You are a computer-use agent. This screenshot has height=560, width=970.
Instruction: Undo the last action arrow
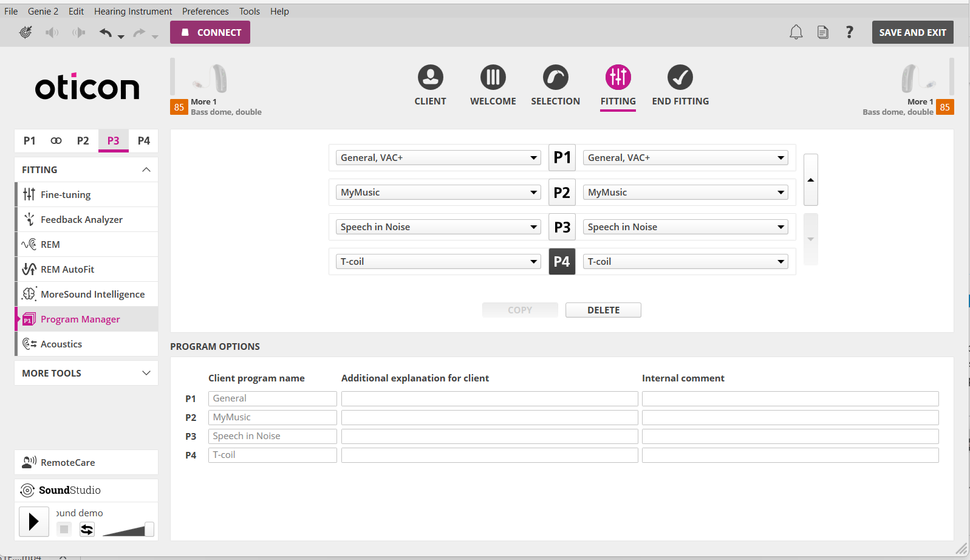(x=106, y=32)
